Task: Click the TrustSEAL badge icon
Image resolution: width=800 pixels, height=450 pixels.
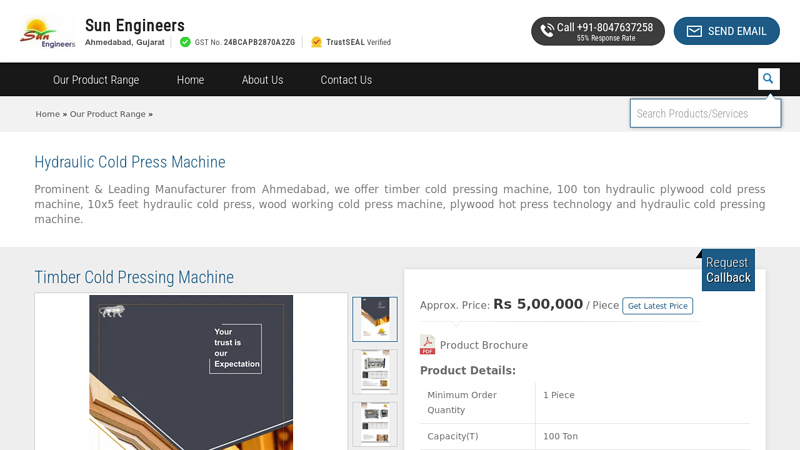Action: coord(316,42)
